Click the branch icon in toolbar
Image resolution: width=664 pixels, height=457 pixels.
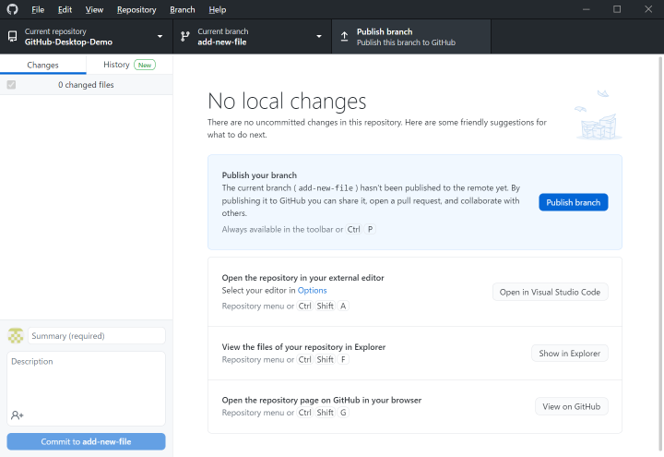coord(185,37)
